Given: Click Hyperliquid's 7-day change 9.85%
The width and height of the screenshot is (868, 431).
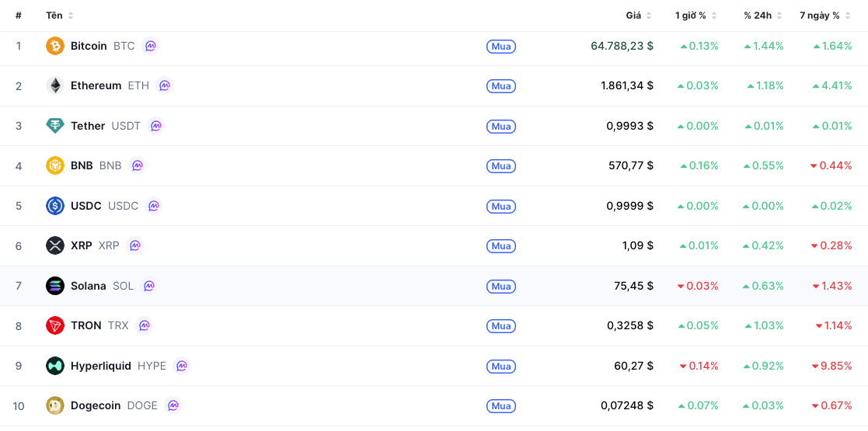Looking at the screenshot, I should click(x=832, y=366).
